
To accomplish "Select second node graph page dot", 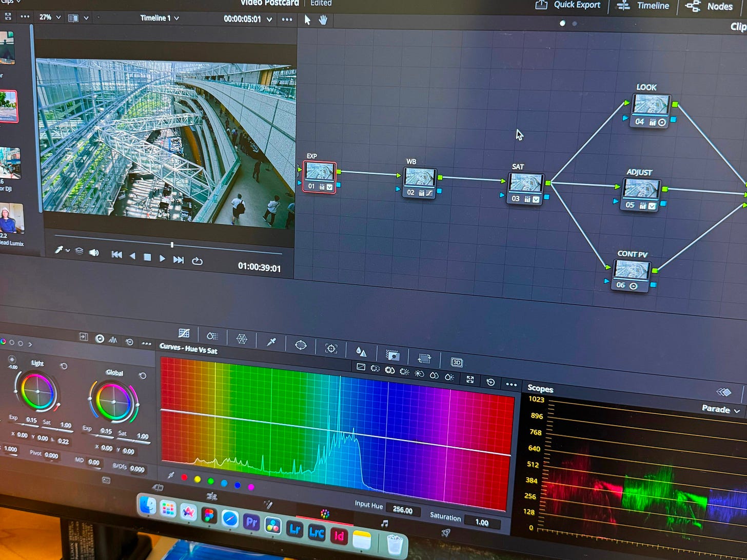I will coord(574,24).
